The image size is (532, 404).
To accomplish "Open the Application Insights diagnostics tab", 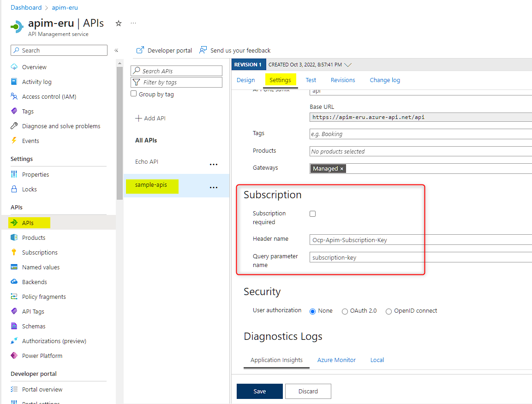I will click(x=276, y=360).
